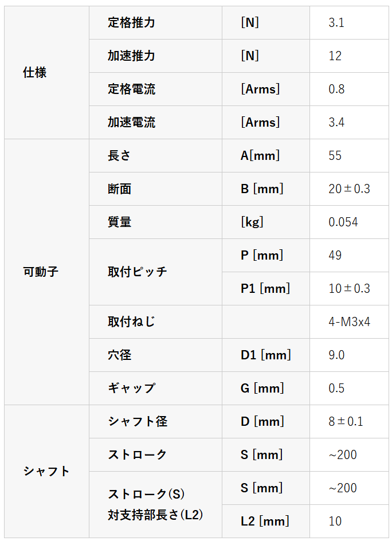Click the 取付ピッチ label cell
Screen dimensions: 392x541
click(138, 272)
